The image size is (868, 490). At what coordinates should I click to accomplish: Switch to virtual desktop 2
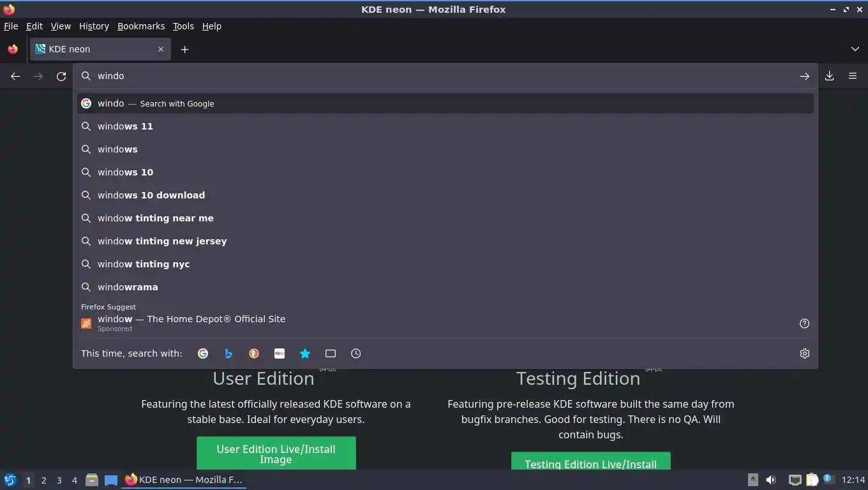(43, 480)
